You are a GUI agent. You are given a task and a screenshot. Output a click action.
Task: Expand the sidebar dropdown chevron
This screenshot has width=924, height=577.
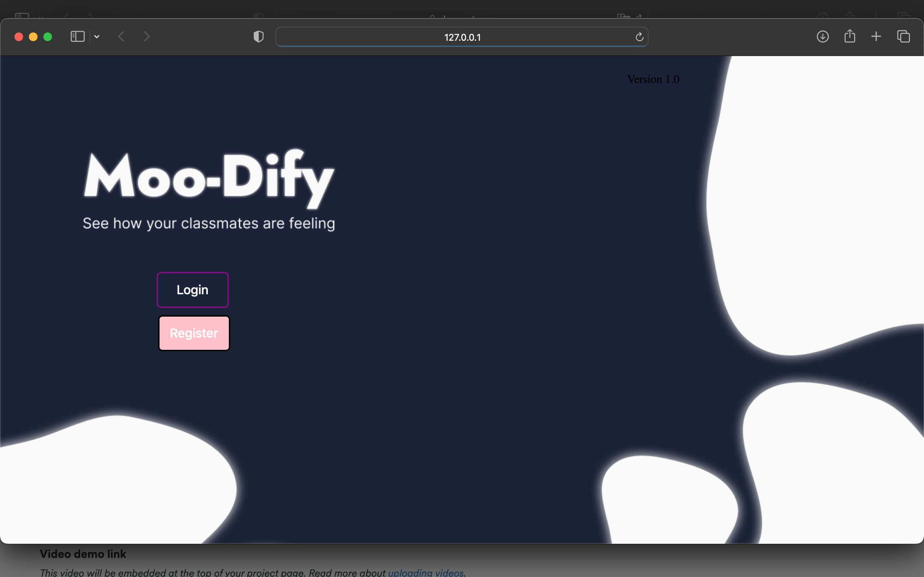point(97,37)
